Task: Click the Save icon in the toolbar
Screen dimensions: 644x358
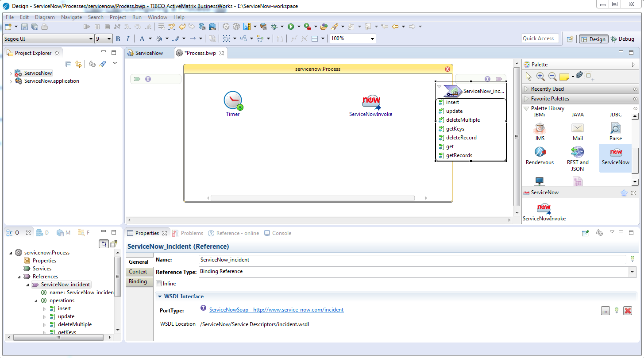Action: (x=24, y=27)
